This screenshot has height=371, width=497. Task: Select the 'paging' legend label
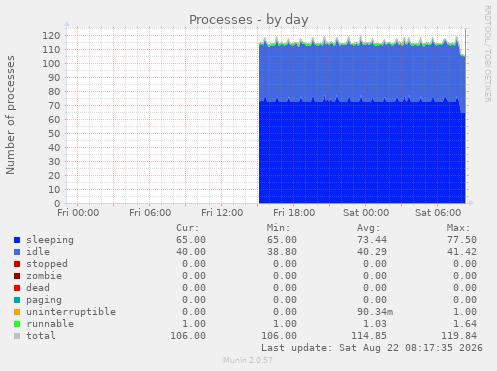(x=44, y=300)
